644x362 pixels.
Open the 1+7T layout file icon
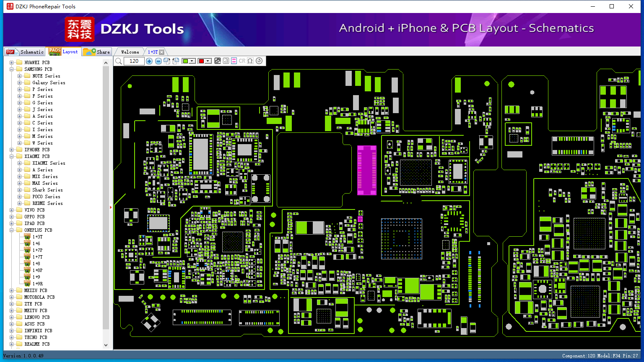pyautogui.click(x=27, y=257)
